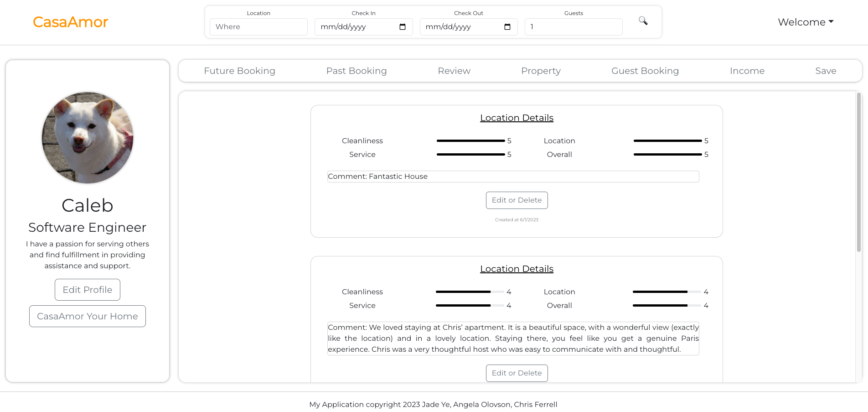Open the Check In date picker calendar icon
Viewport: 868px width, 412px height.
click(x=402, y=27)
